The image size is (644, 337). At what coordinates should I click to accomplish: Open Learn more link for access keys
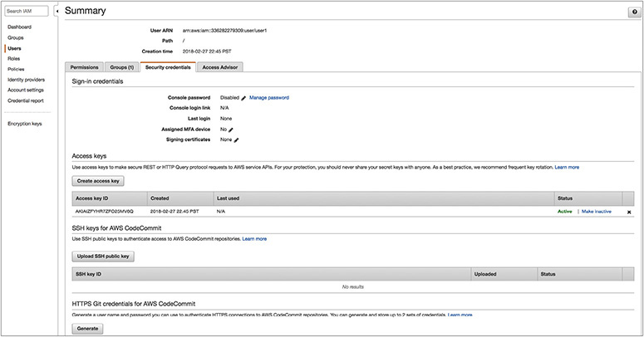(567, 167)
